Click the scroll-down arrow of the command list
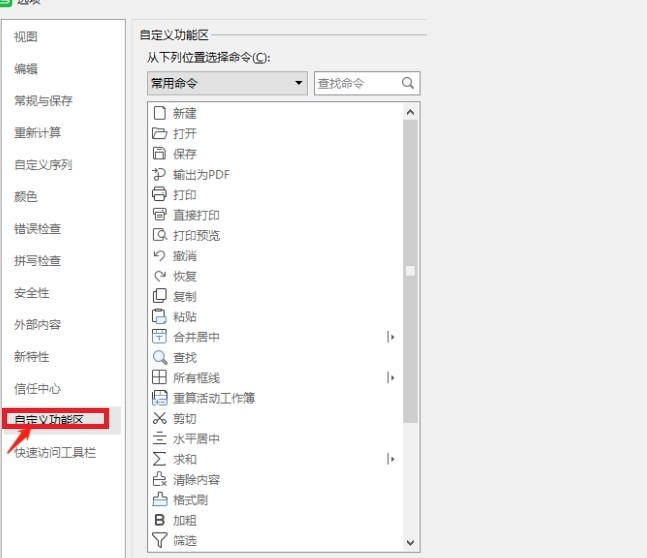 410,541
